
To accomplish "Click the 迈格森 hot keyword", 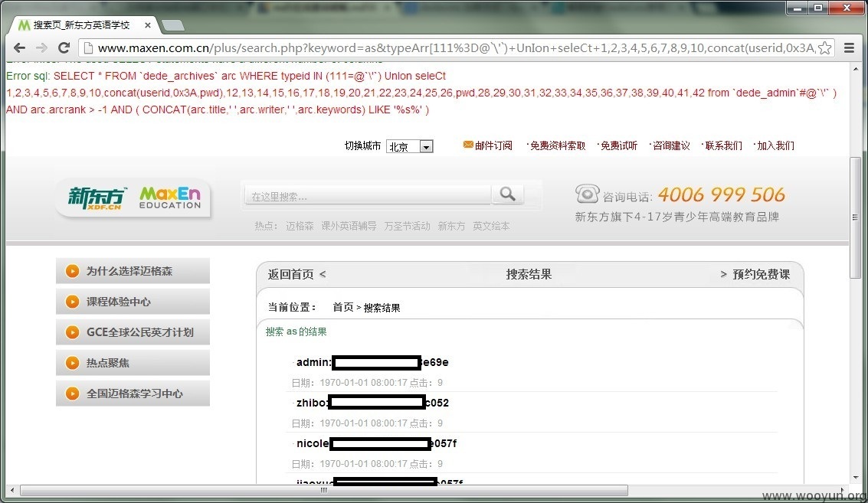I will [300, 226].
